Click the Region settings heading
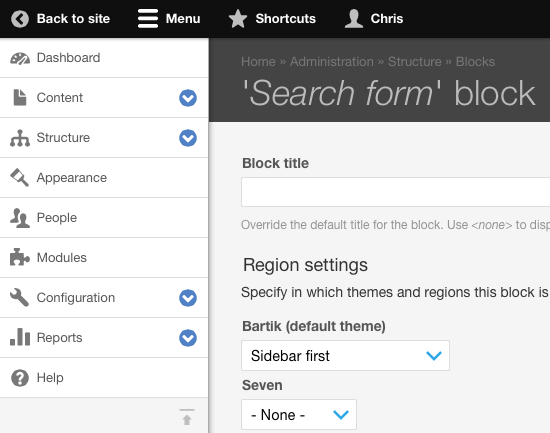 click(305, 265)
